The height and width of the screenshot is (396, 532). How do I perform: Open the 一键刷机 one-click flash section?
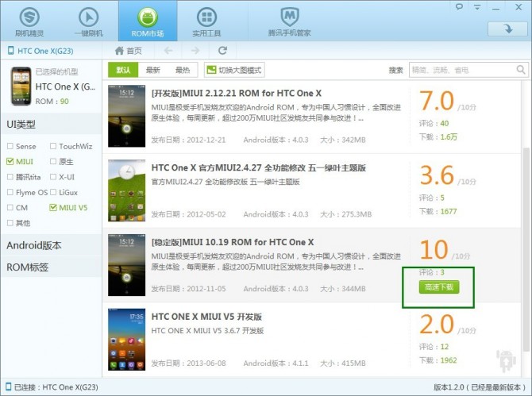(x=89, y=21)
